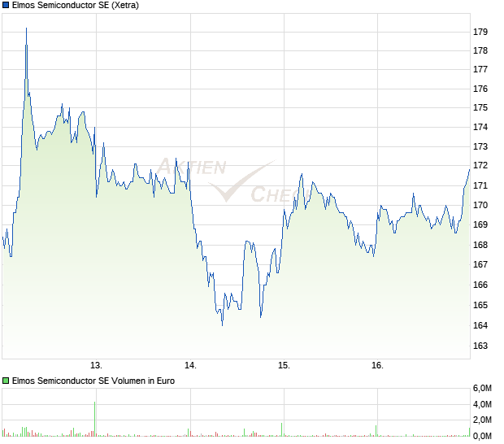504x444 pixels.
Task: Click the tallest green volume bar near 13.
Action: (x=94, y=419)
